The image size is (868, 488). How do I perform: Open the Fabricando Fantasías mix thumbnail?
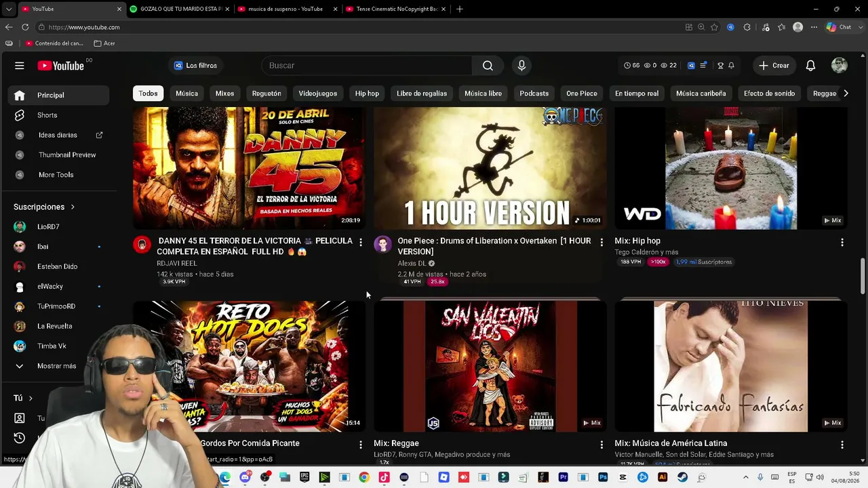pos(731,366)
